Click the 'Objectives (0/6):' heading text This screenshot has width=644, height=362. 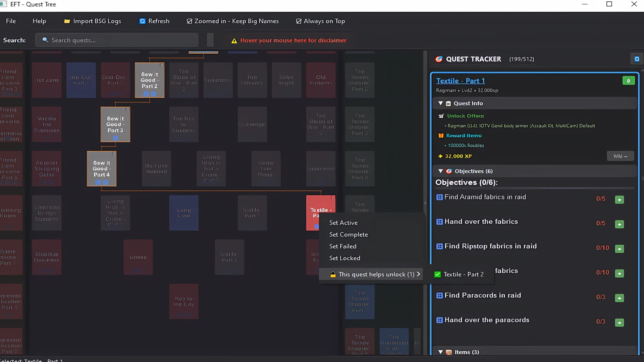coord(467,183)
